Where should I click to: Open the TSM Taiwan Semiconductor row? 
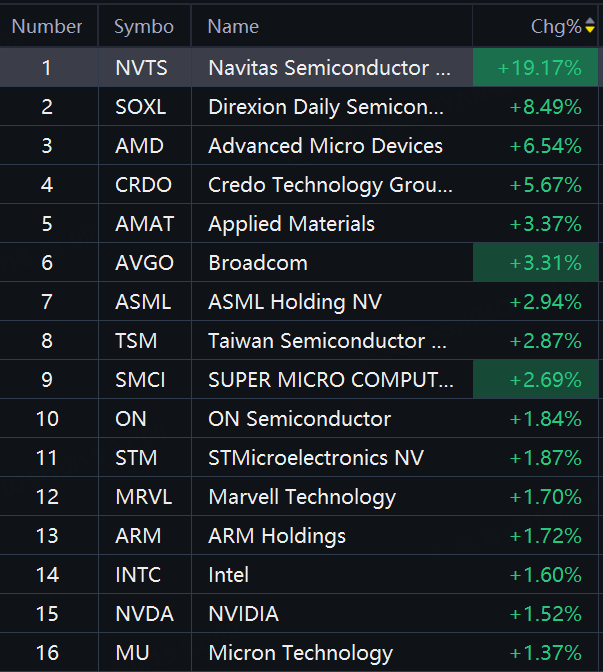coord(299,340)
